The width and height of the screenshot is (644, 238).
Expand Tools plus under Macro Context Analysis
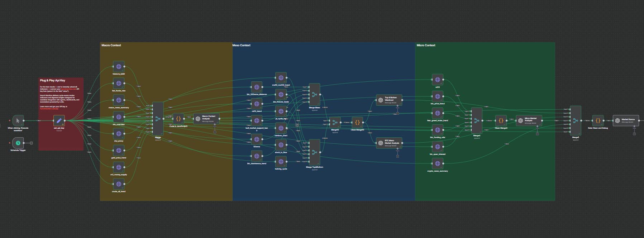point(215,132)
